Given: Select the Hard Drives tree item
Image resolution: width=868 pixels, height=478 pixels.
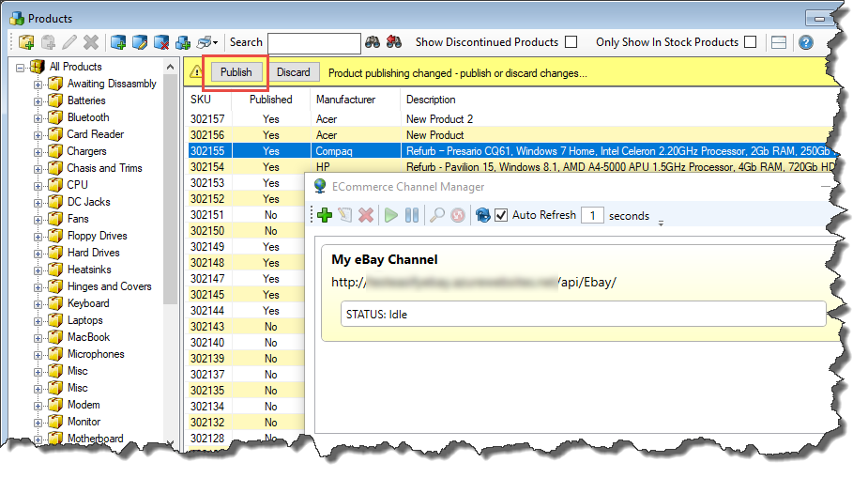Looking at the screenshot, I should [x=93, y=253].
